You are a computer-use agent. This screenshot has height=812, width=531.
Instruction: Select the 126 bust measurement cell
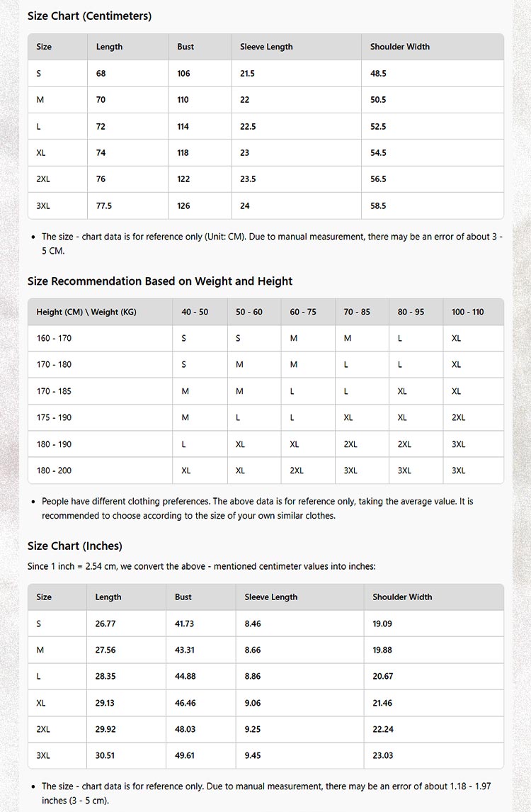click(x=183, y=206)
